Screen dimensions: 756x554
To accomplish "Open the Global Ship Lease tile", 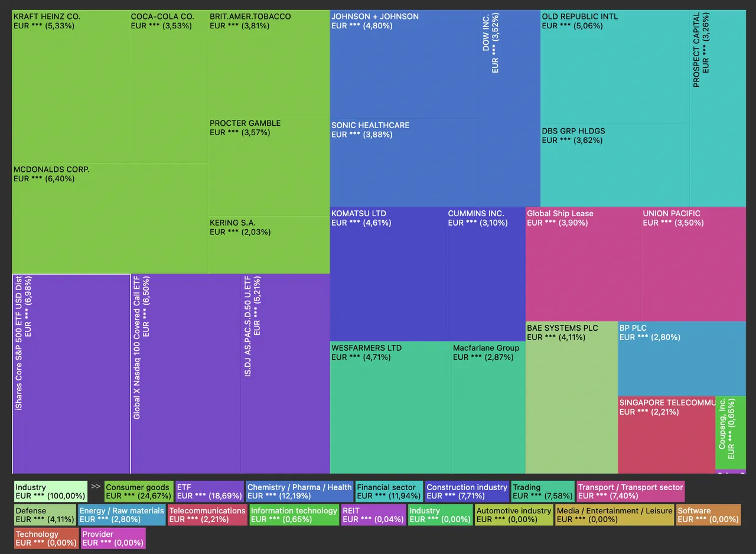I will (584, 264).
